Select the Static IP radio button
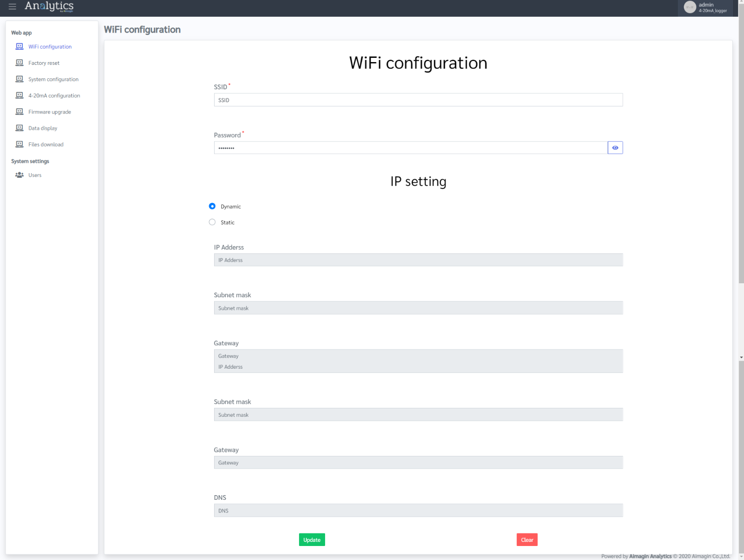The height and width of the screenshot is (560, 744). 212,222
